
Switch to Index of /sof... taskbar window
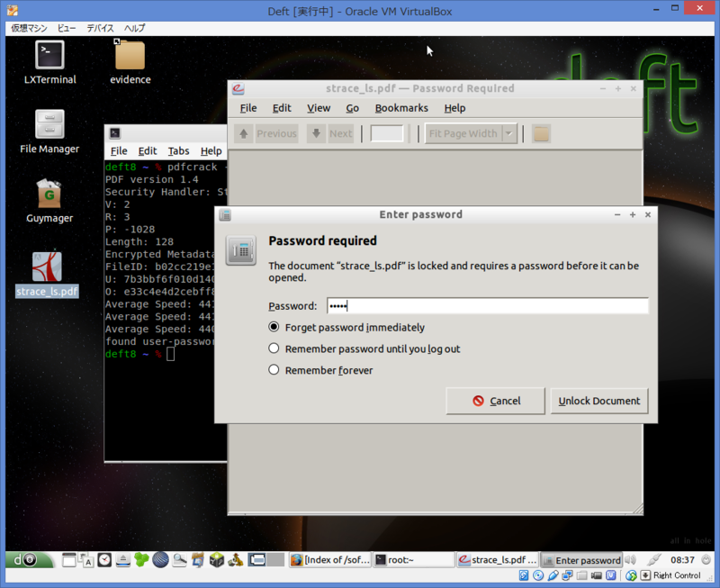[x=330, y=560]
